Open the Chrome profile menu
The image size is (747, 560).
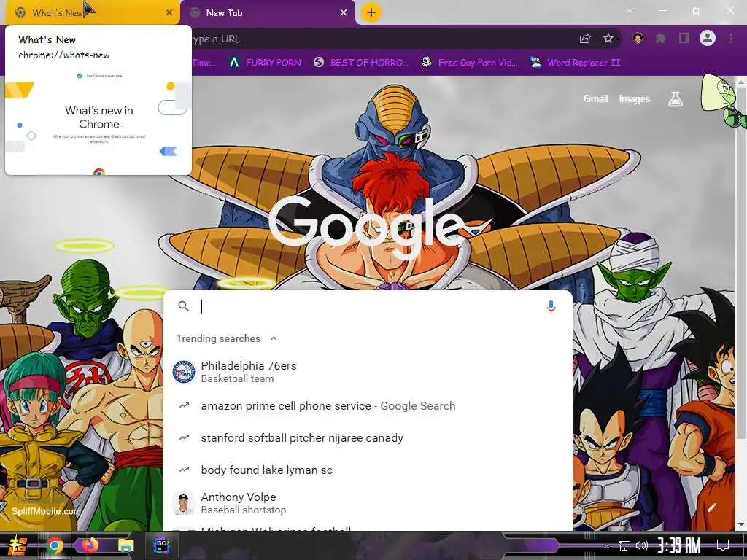[708, 38]
